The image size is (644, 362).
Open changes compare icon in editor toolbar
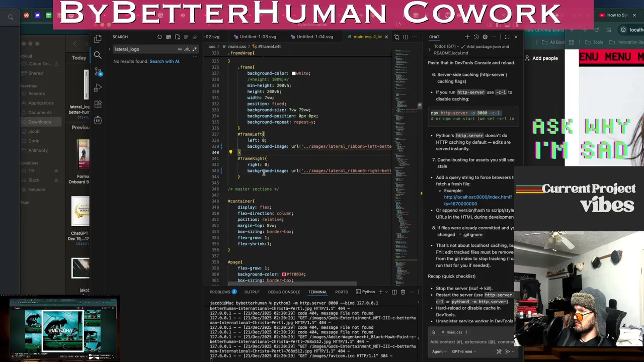pos(396,37)
